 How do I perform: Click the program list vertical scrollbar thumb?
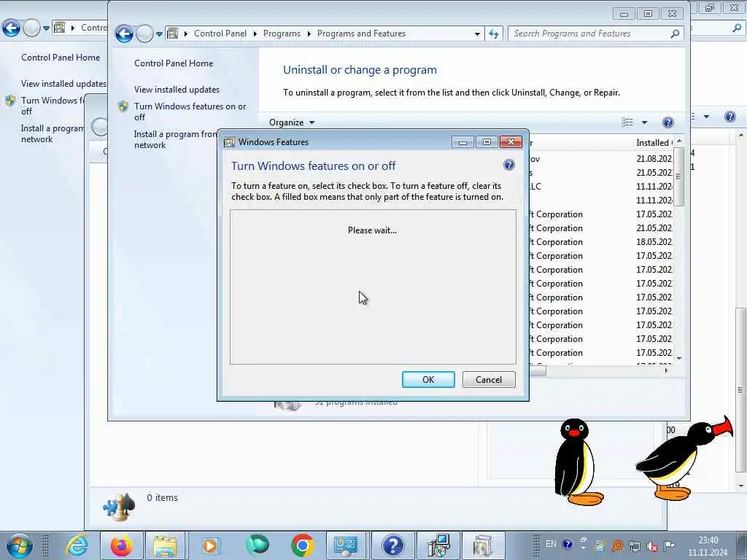[679, 176]
